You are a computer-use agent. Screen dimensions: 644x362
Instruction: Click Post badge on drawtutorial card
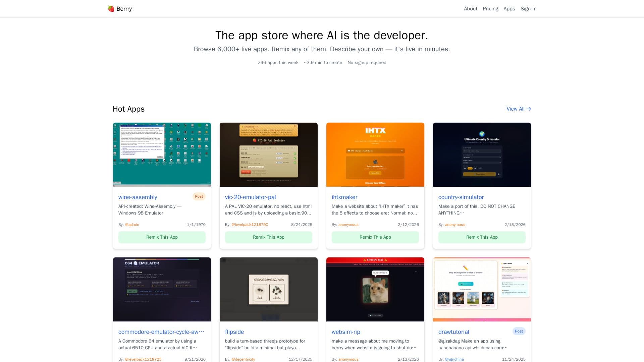pyautogui.click(x=519, y=331)
